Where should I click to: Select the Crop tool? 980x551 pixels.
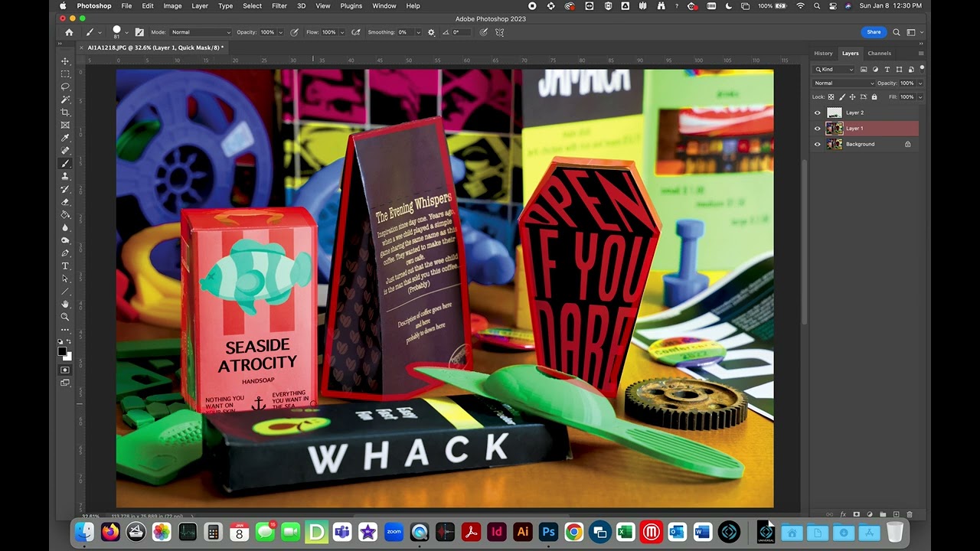65,112
